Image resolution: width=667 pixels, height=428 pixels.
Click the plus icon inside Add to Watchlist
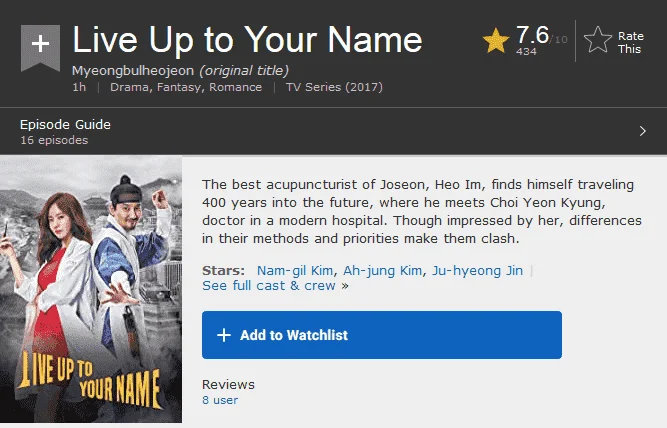[x=224, y=335]
